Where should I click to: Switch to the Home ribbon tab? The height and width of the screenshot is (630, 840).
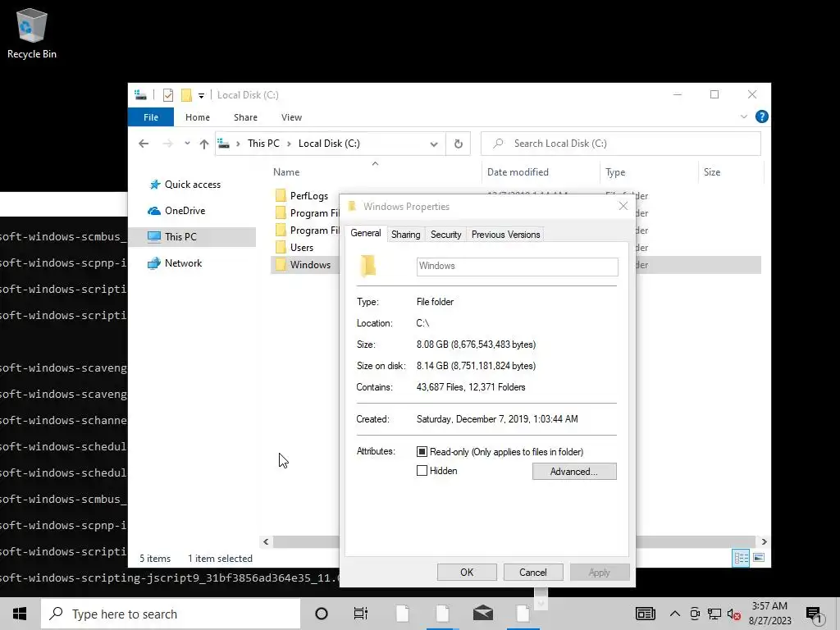click(198, 117)
